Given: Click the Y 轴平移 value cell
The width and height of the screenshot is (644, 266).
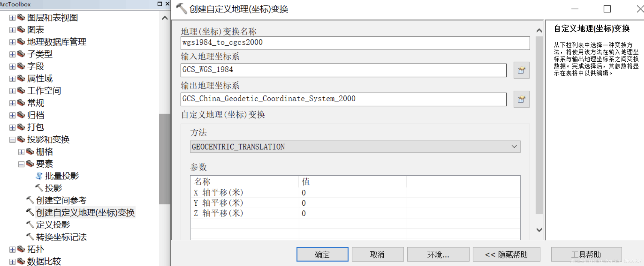Looking at the screenshot, I should 353,203.
